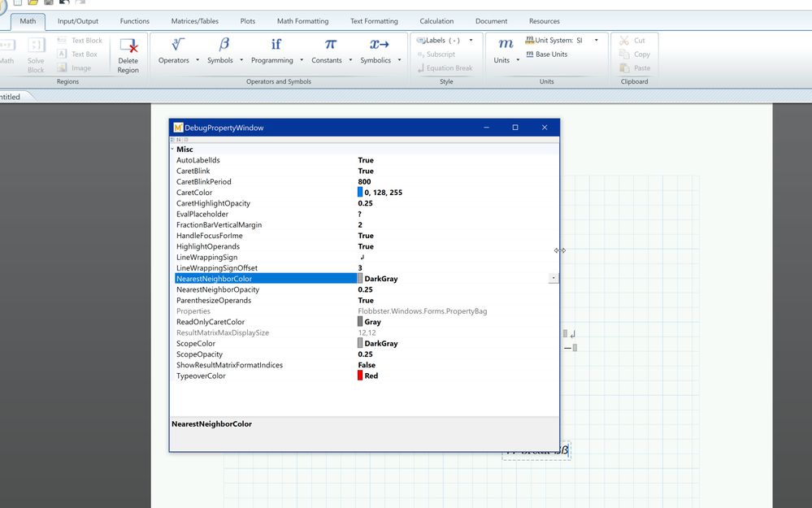
Task: Open the Symbols beta icon menu
Action: tap(224, 45)
